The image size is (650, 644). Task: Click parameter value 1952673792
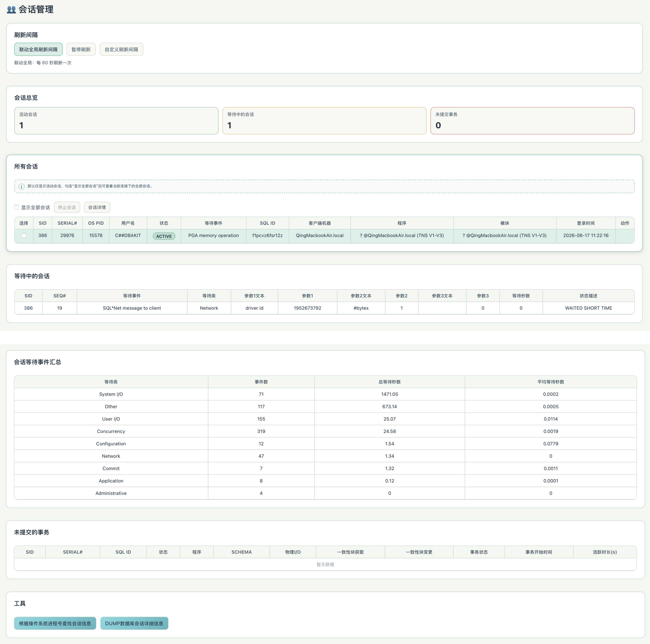click(x=308, y=308)
